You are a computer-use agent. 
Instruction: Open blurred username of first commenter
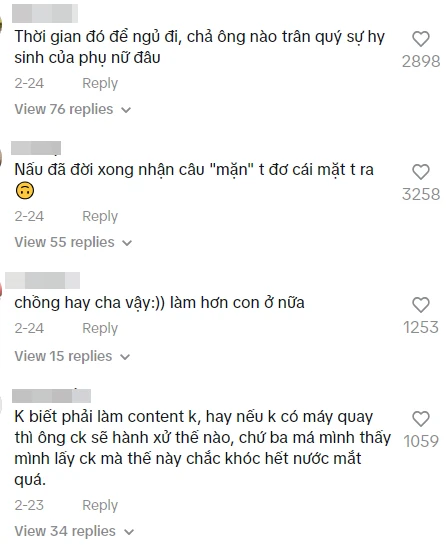pos(45,13)
